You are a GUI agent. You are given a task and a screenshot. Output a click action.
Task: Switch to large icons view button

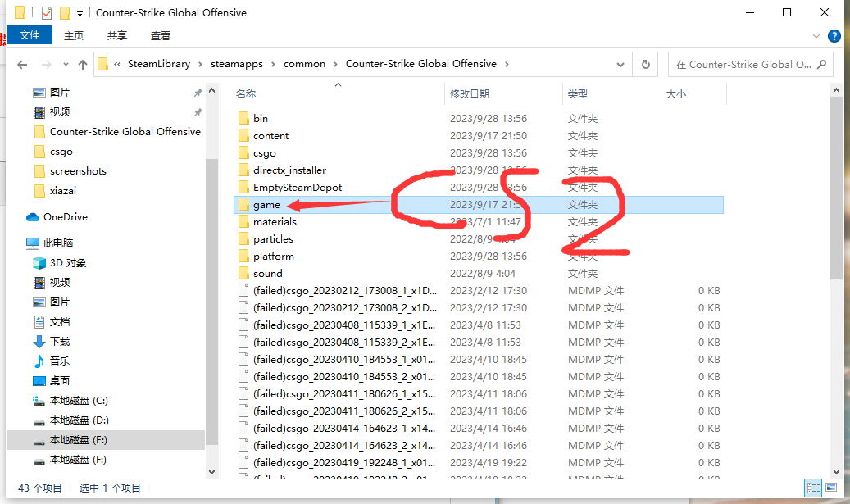pyautogui.click(x=831, y=488)
